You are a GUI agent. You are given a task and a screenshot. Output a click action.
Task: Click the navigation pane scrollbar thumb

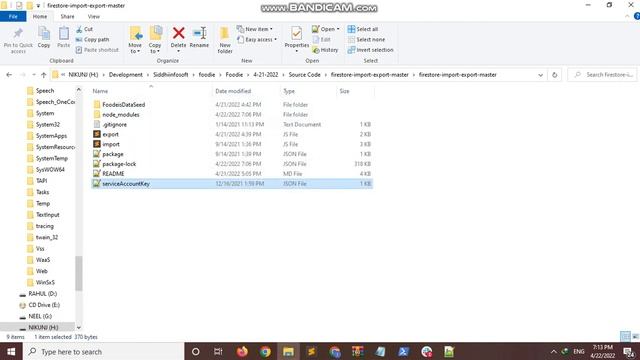point(79,273)
